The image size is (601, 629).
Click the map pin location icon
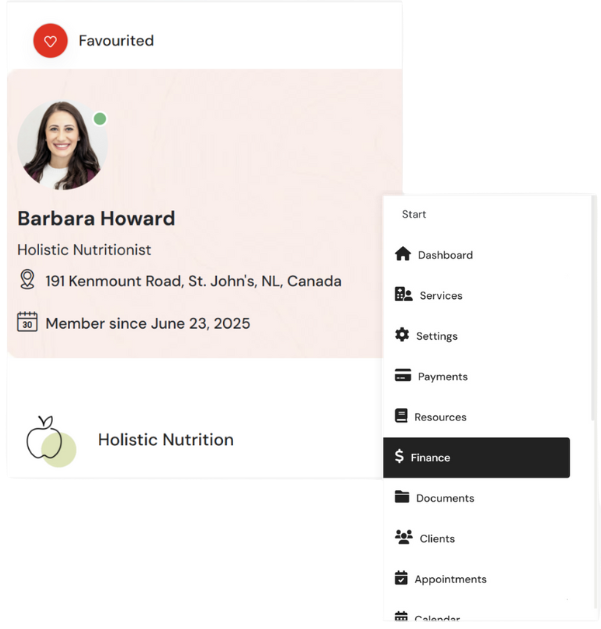27,280
